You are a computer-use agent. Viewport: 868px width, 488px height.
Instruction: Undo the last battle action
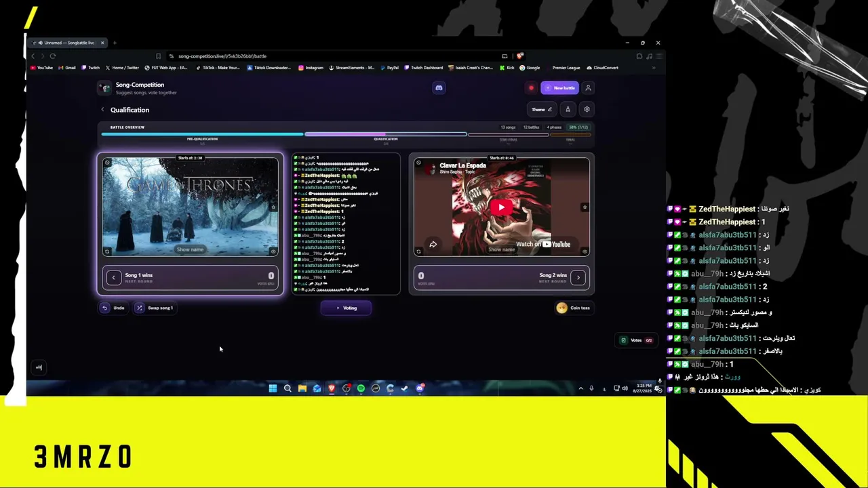(113, 308)
